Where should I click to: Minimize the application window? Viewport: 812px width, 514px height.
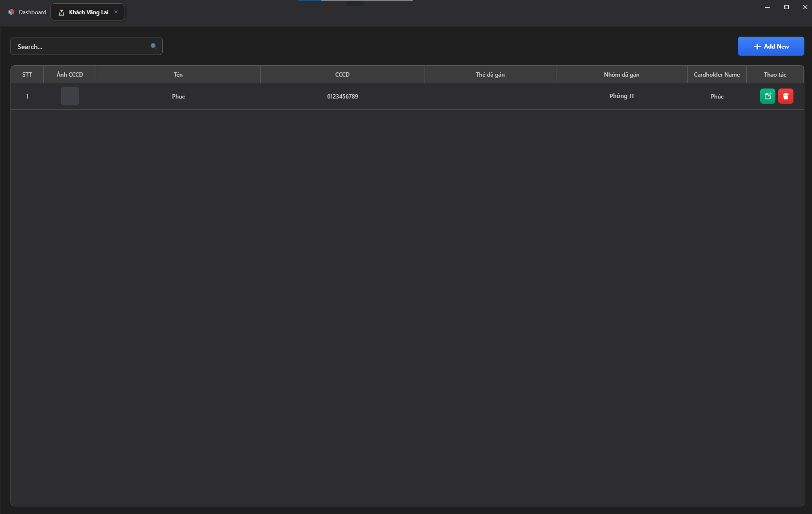tap(767, 7)
